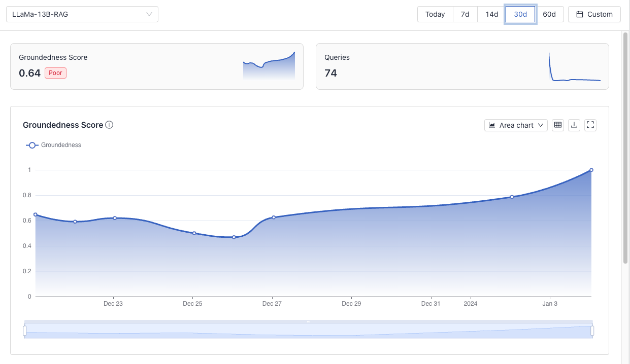Click the calendar icon in Custom button
Image resolution: width=630 pixels, height=364 pixels.
[579, 14]
